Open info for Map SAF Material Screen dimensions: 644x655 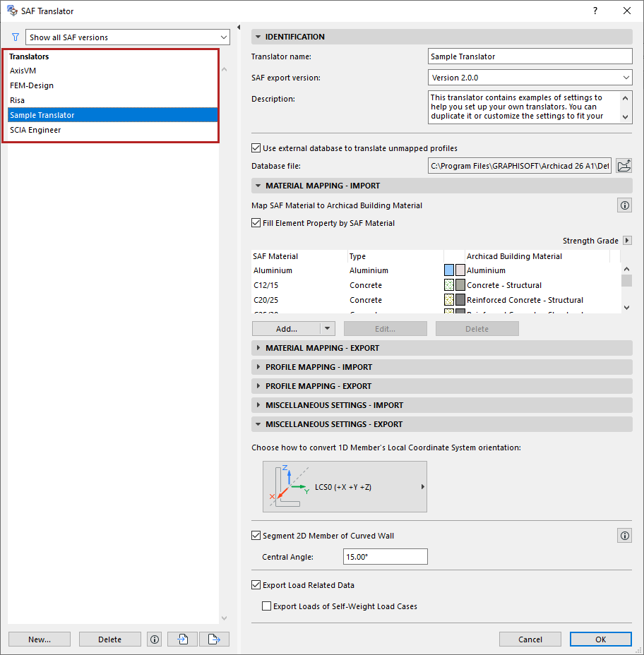point(624,205)
